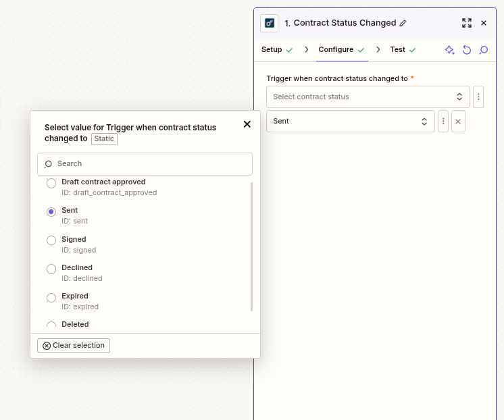The width and height of the screenshot is (504, 420).
Task: Click the Static badge
Action: [104, 139]
